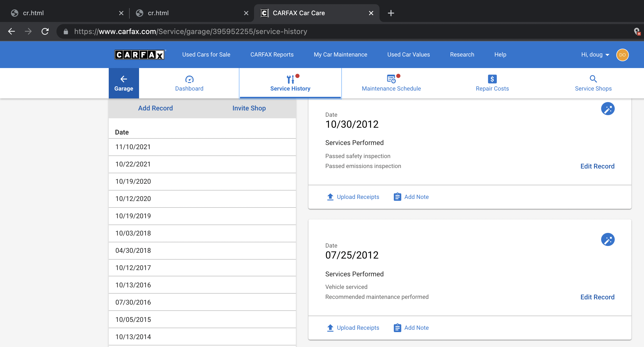644x347 pixels.
Task: Select the 10/03/2018 date row
Action: click(x=202, y=233)
